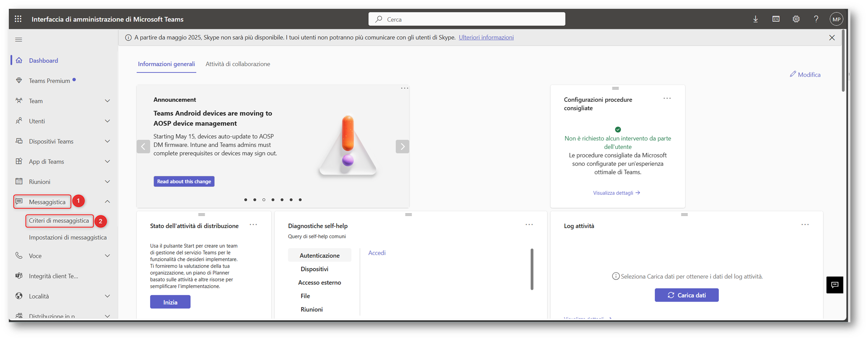This screenshot has height=340, width=868.
Task: Click the App di Teams icon
Action: 19,161
